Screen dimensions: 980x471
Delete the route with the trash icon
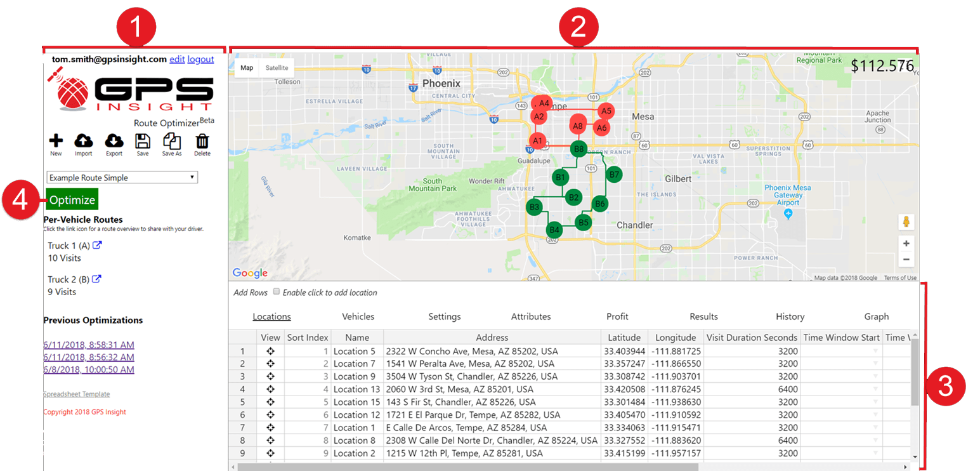[202, 141]
